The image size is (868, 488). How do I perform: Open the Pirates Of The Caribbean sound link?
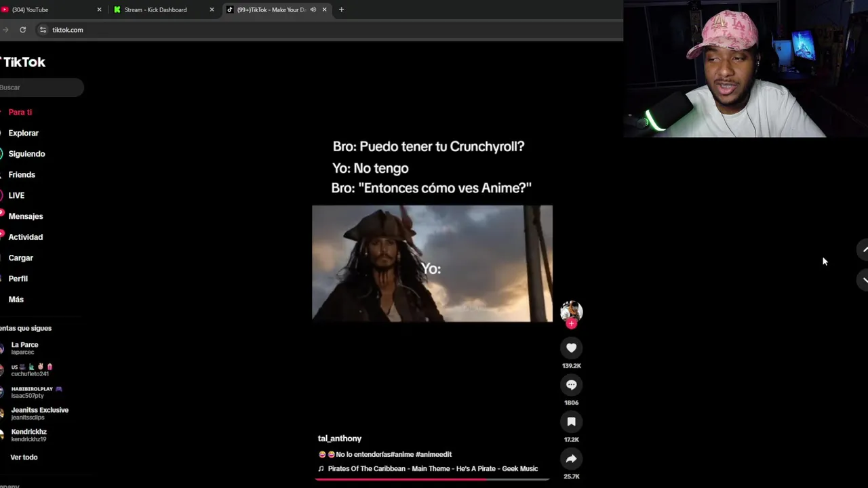pyautogui.click(x=433, y=469)
